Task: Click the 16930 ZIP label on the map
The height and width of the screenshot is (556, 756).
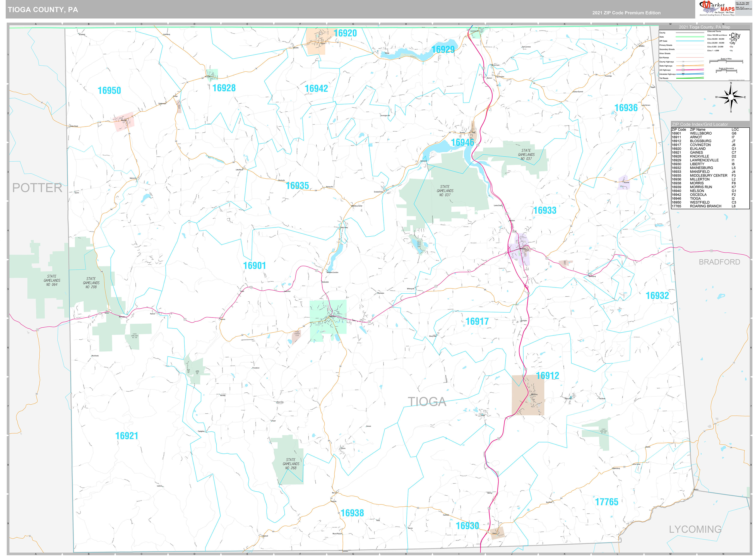Action: click(x=467, y=526)
